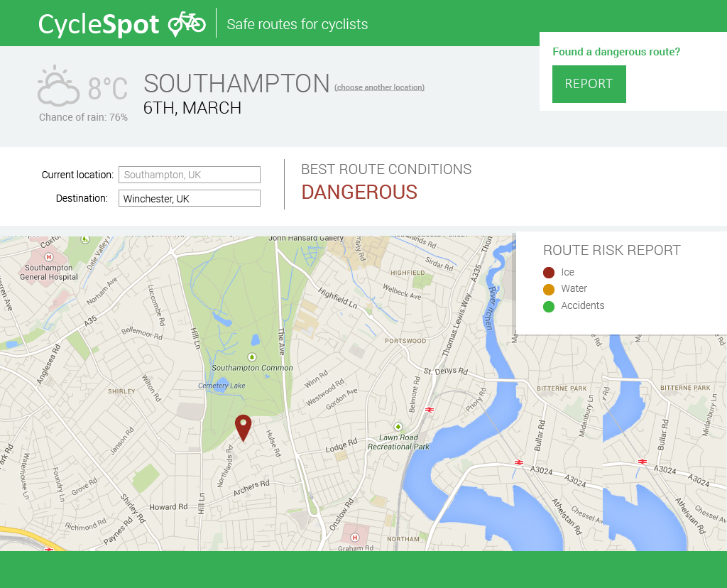Image resolution: width=727 pixels, height=588 pixels.
Task: Click the orange Water legend swatch
Action: point(549,289)
